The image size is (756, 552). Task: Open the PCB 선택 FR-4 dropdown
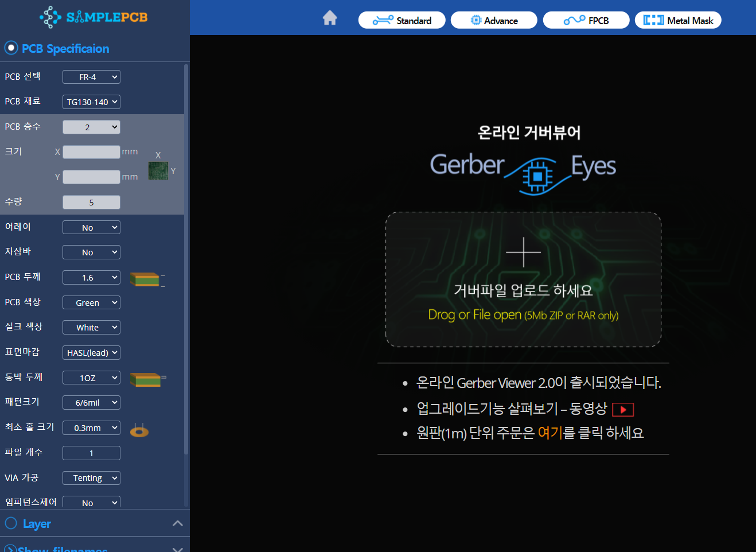[91, 77]
